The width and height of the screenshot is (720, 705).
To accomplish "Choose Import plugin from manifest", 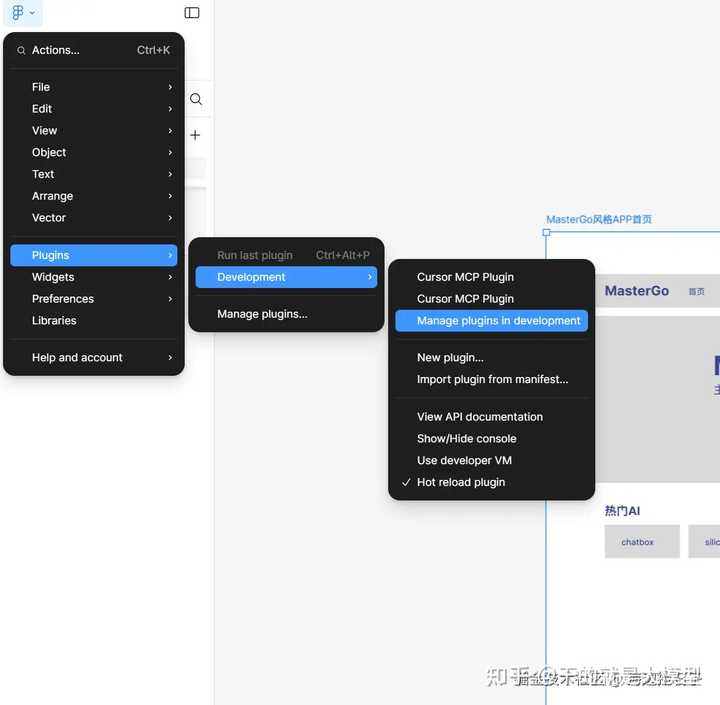I will pos(492,379).
